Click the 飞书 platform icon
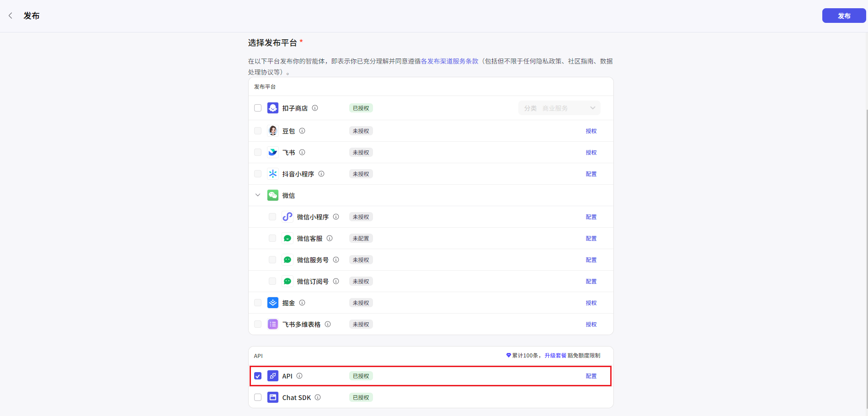The image size is (868, 416). [273, 152]
